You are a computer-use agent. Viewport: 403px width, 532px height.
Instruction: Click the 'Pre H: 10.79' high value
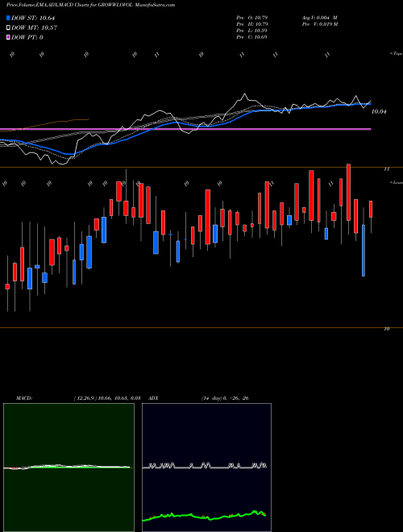point(251,24)
